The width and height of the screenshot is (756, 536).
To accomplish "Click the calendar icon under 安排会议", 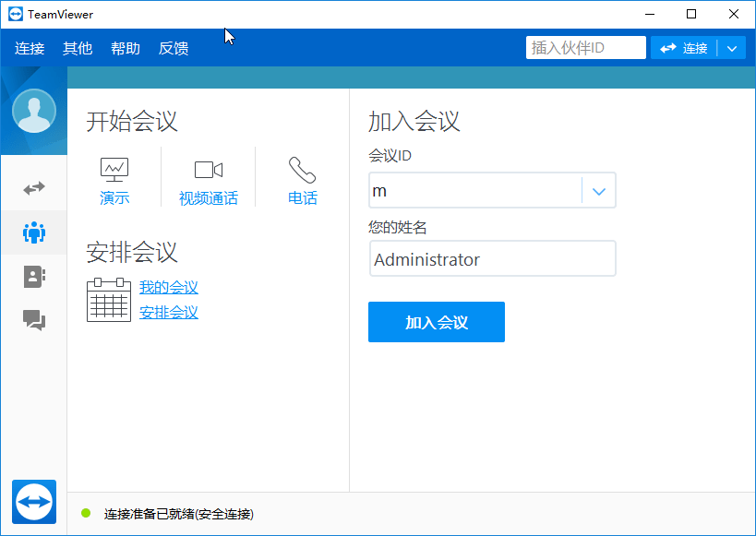I will [108, 300].
